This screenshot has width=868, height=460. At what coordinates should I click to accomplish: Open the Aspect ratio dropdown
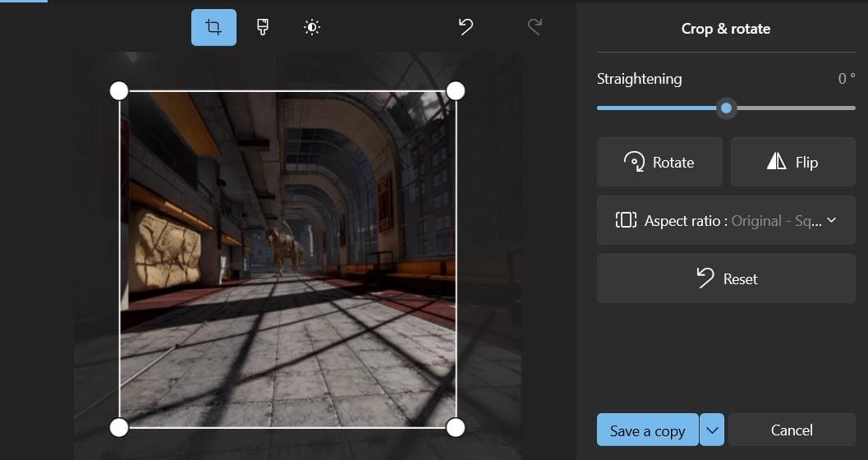[726, 220]
